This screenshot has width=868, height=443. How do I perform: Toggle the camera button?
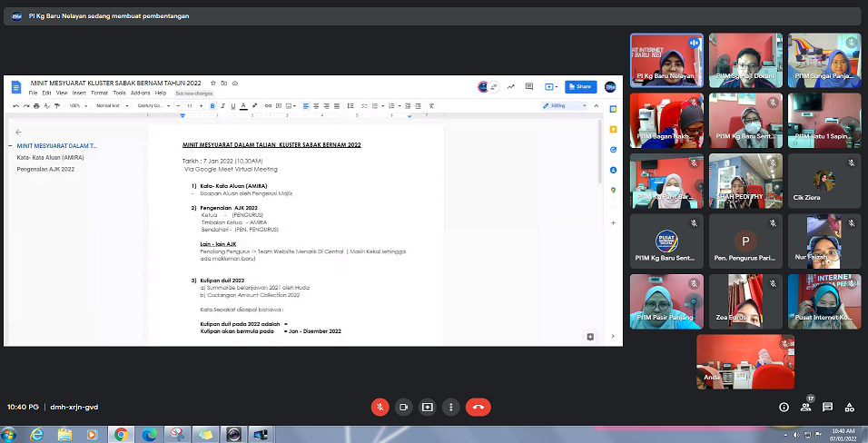pos(404,407)
